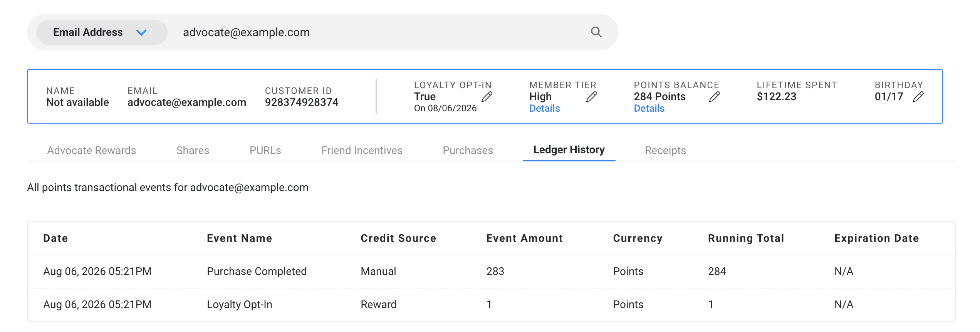The image size is (980, 332).
Task: Click the Purchase Completed row date
Action: (97, 272)
